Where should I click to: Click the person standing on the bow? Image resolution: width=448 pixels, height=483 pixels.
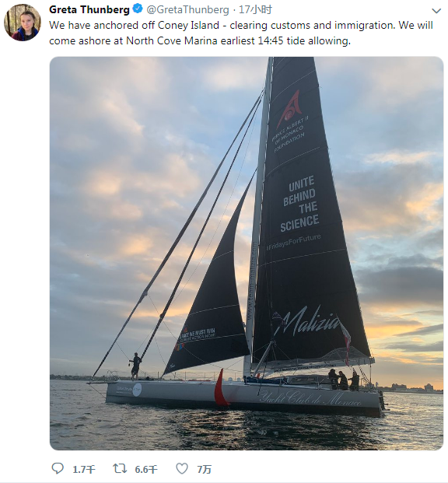click(135, 366)
